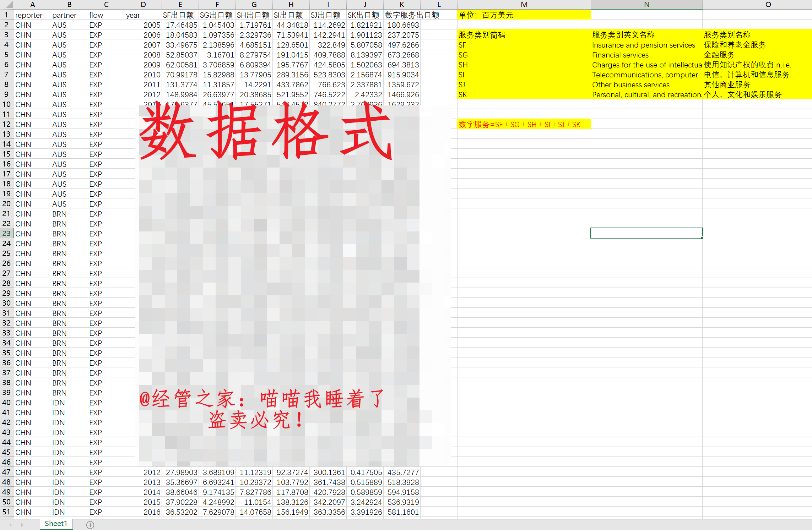Click the add new sheet plus icon
Image resolution: width=812 pixels, height=530 pixels.
click(x=90, y=525)
